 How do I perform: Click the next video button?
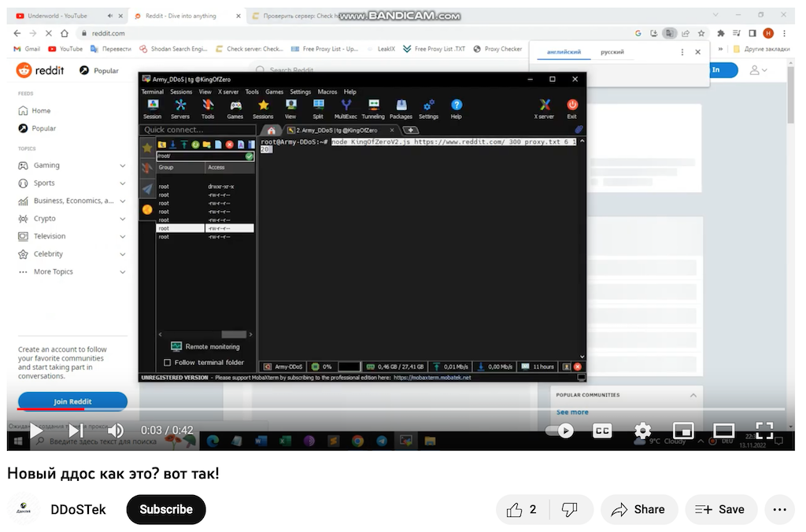coord(76,430)
